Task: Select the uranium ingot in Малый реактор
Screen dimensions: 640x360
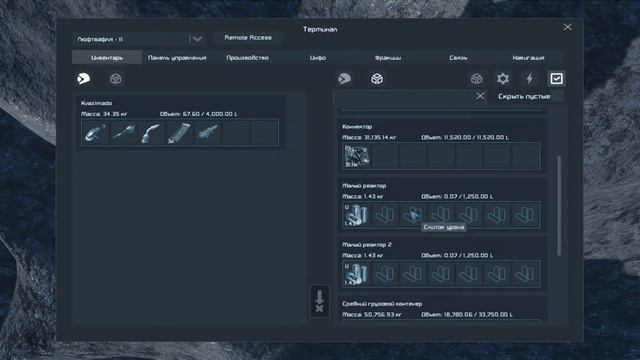Action: click(356, 215)
